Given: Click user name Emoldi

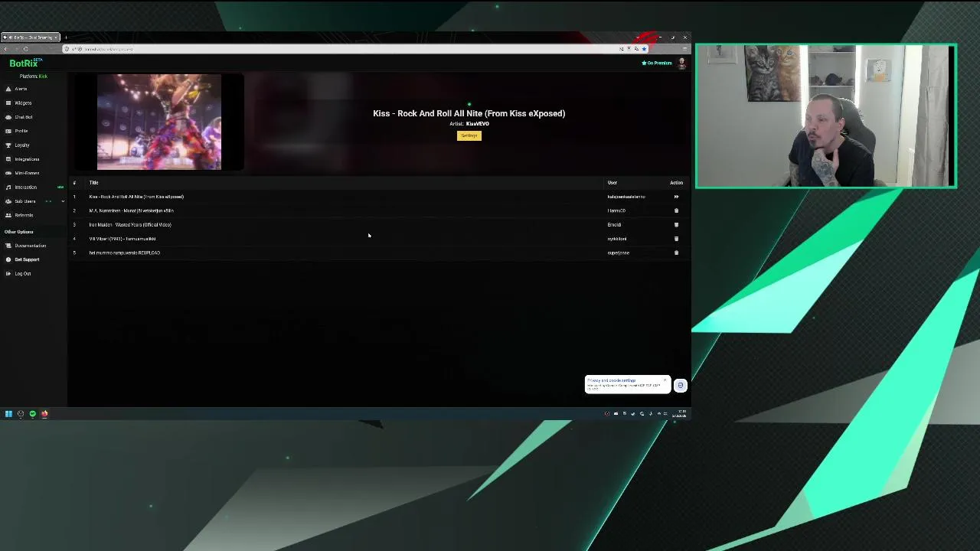Looking at the screenshot, I should click(x=614, y=224).
